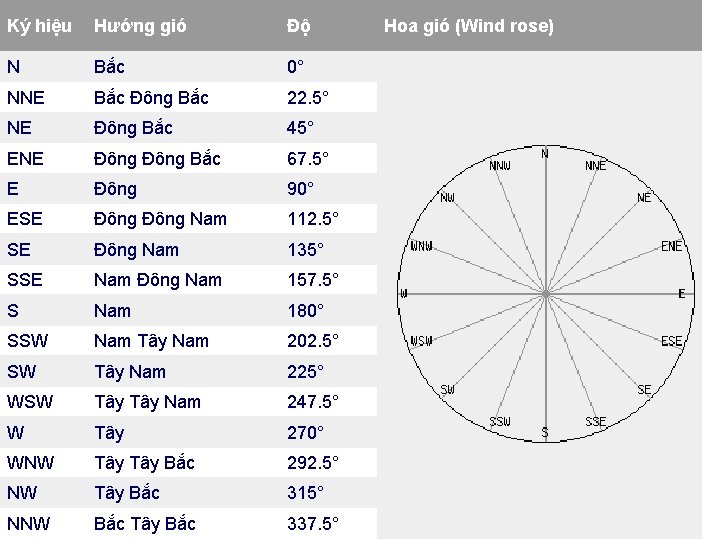Click the N label on the wind rose
Image resolution: width=720 pixels, height=540 pixels.
pos(545,153)
